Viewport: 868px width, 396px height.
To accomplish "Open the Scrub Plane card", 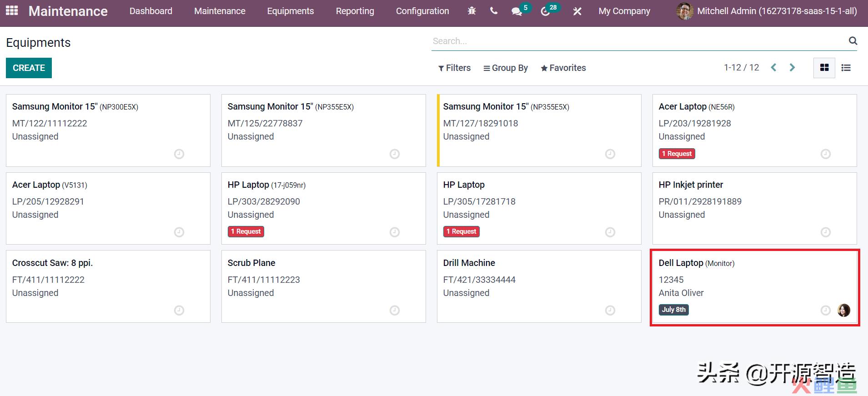I will (324, 286).
